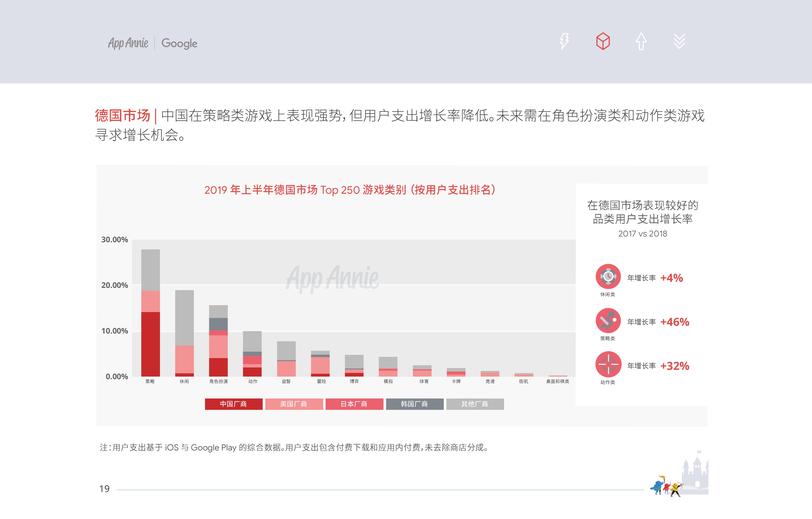Click the App Annie logo
The image size is (812, 519).
tap(128, 43)
